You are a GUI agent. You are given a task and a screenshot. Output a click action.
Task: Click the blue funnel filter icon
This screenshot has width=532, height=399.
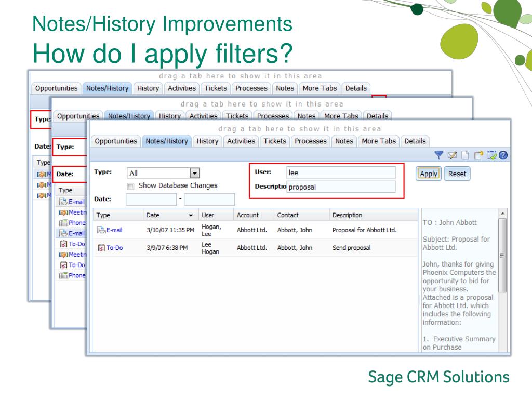[438, 155]
